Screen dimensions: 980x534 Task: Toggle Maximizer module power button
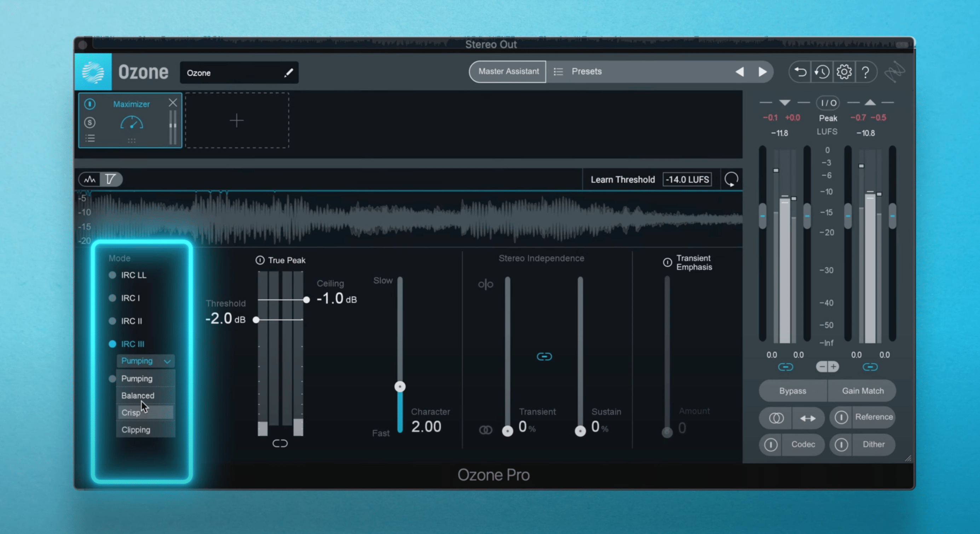90,104
